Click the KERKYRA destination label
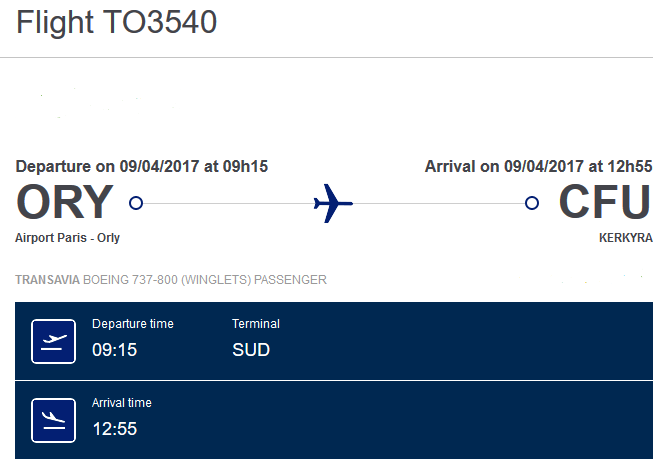 [626, 237]
